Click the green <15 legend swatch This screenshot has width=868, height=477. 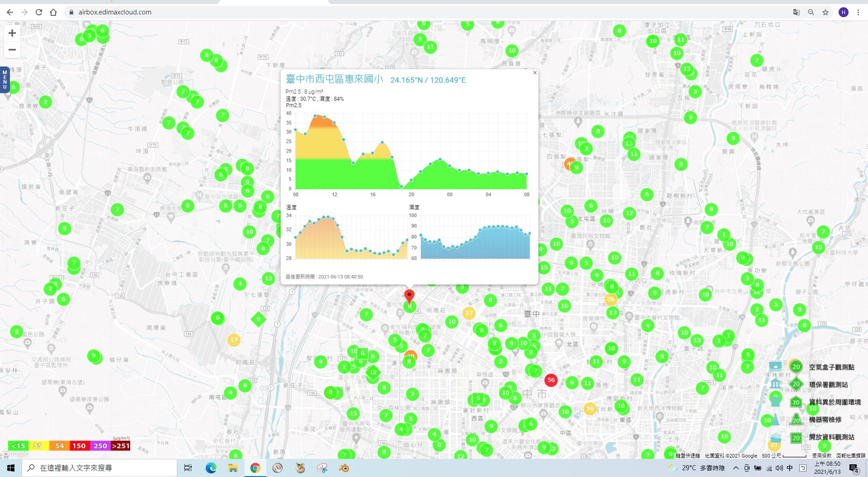point(18,446)
